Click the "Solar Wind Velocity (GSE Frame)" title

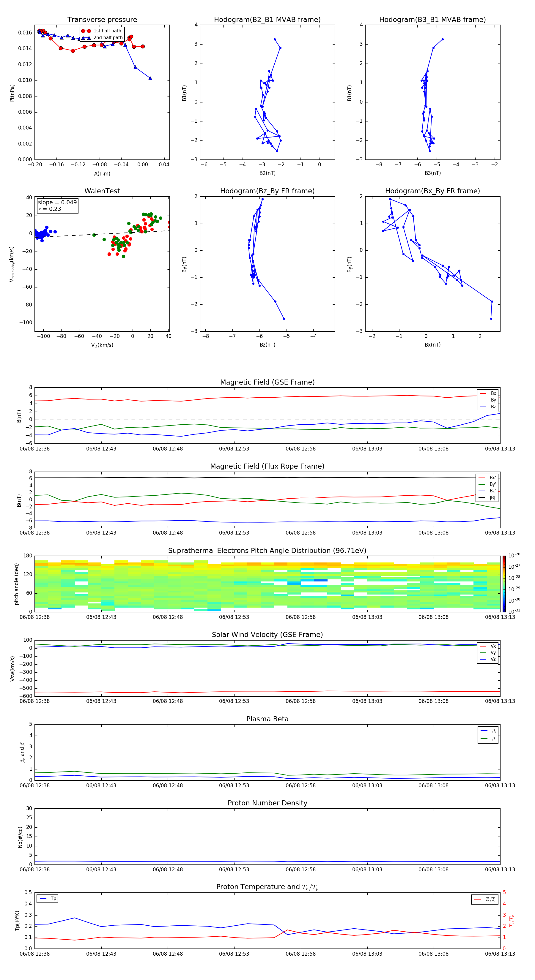click(x=267, y=635)
